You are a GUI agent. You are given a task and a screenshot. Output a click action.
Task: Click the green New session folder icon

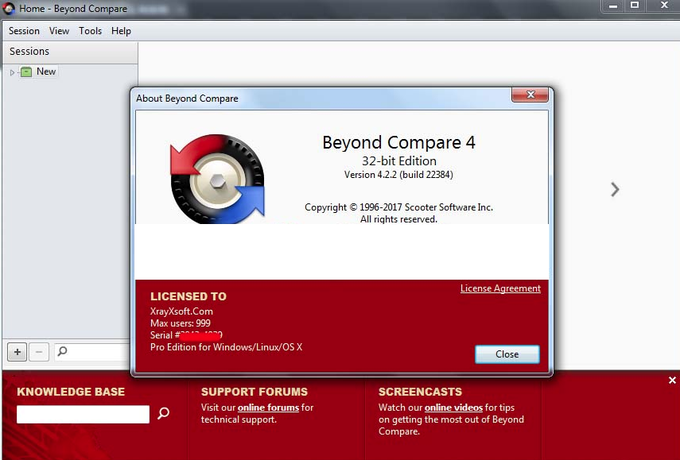26,72
